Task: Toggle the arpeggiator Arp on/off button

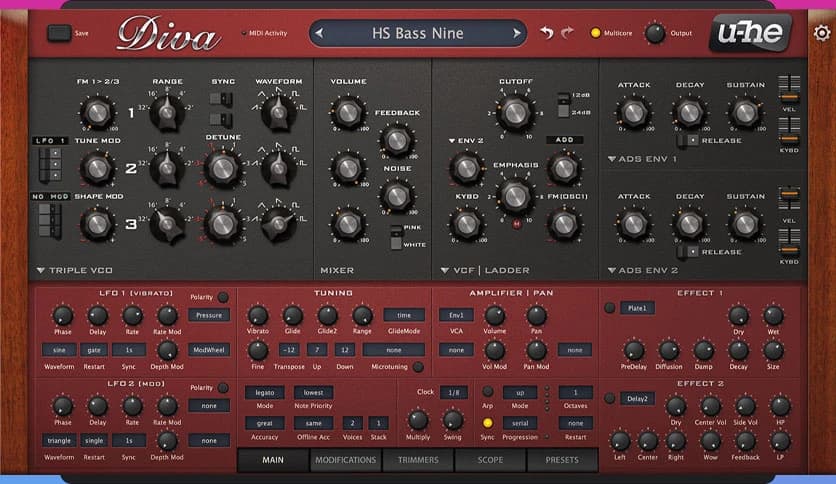Action: pyautogui.click(x=488, y=391)
